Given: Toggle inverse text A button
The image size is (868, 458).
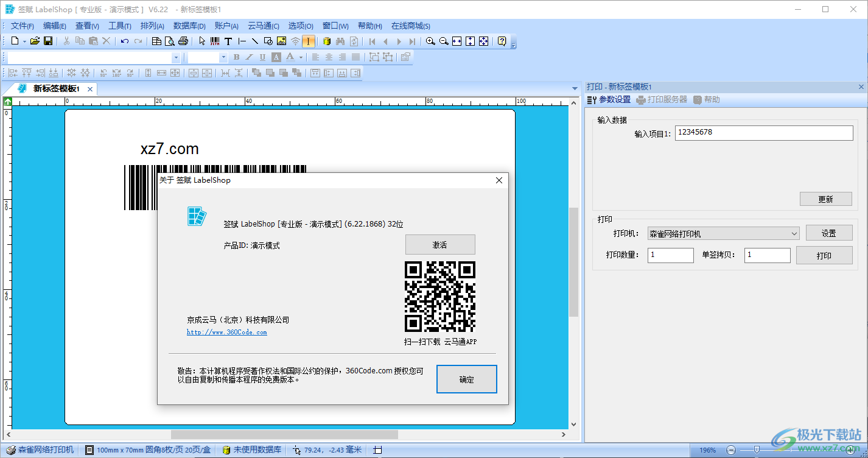Looking at the screenshot, I should click(276, 57).
